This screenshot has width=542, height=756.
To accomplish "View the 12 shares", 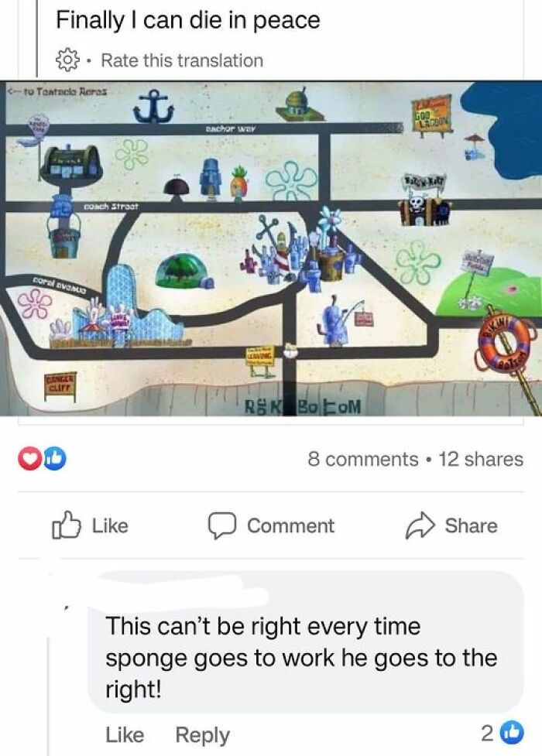I will tap(481, 459).
